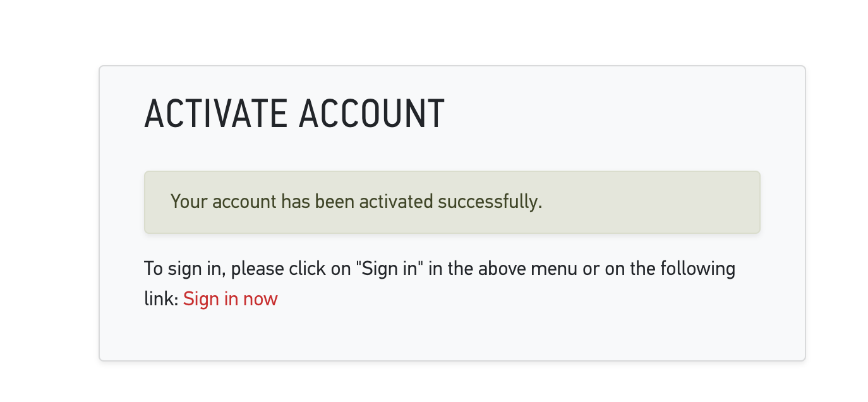
Task: Click the "To sign in" instruction text
Action: pyautogui.click(x=184, y=269)
